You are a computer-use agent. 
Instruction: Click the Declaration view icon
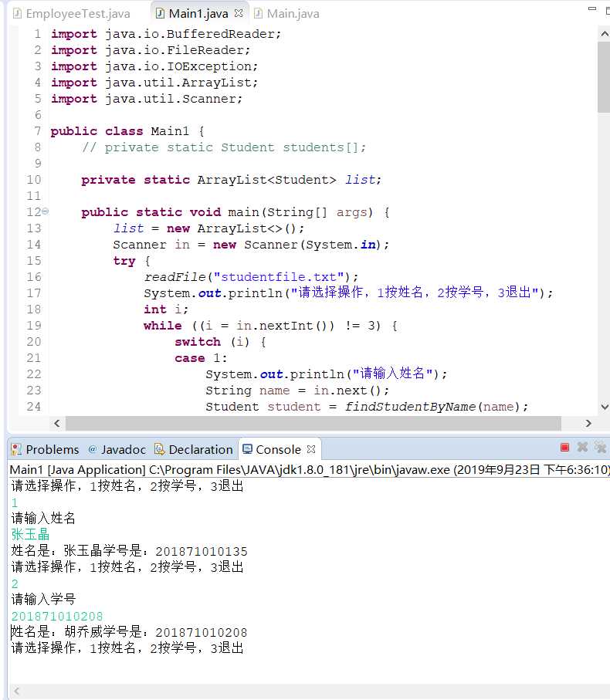click(159, 449)
